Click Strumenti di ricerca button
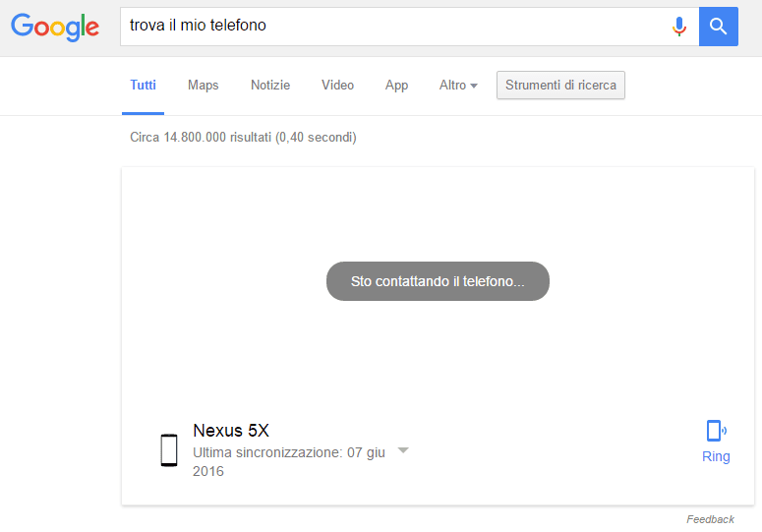The image size is (762, 532). click(x=560, y=85)
